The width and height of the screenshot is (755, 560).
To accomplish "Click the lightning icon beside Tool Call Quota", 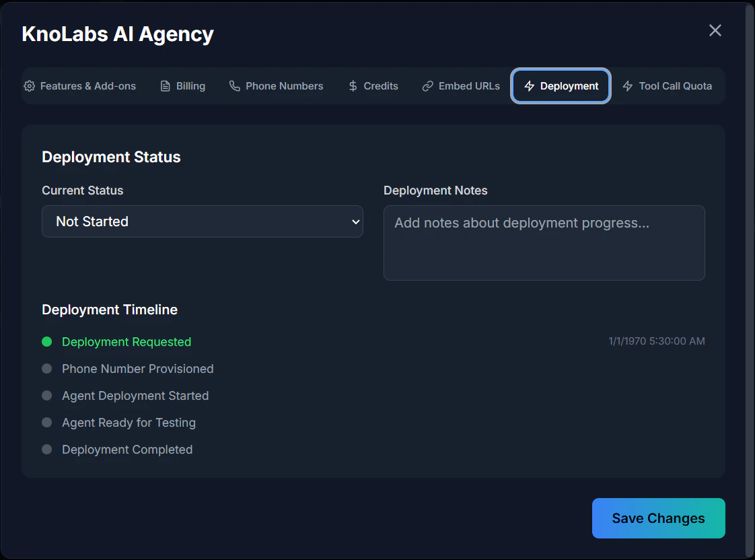I will pos(627,86).
